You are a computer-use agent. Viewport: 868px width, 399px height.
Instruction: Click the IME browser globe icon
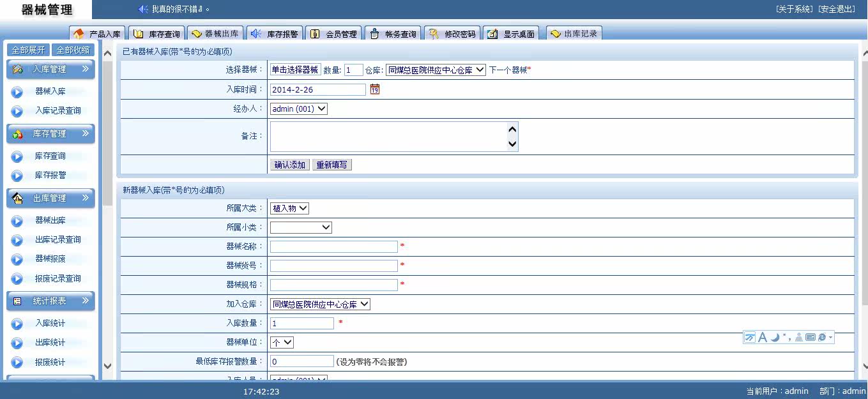click(x=822, y=337)
